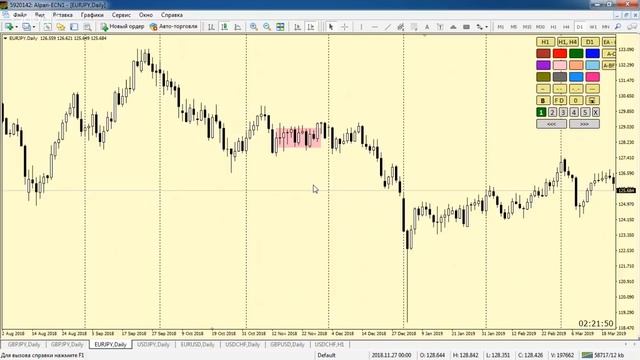Pick the purple color swatch
This screenshot has width=640, height=360.
pos(543,65)
